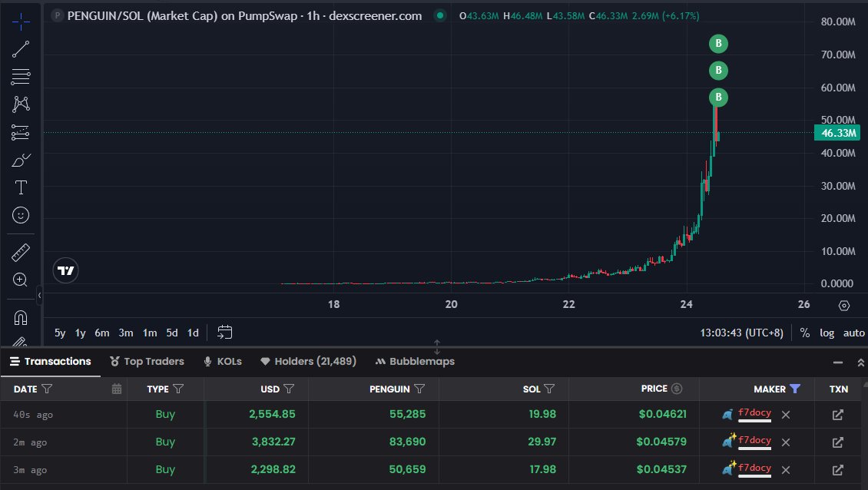Viewport: 868px width, 490px height.
Task: Open the PENGUIN column filter
Action: coord(419,389)
